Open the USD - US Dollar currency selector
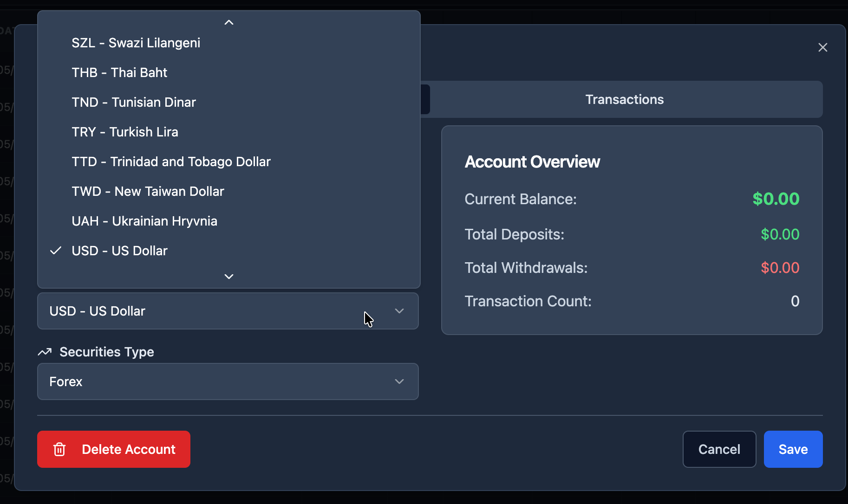The width and height of the screenshot is (848, 504). pyautogui.click(x=228, y=311)
